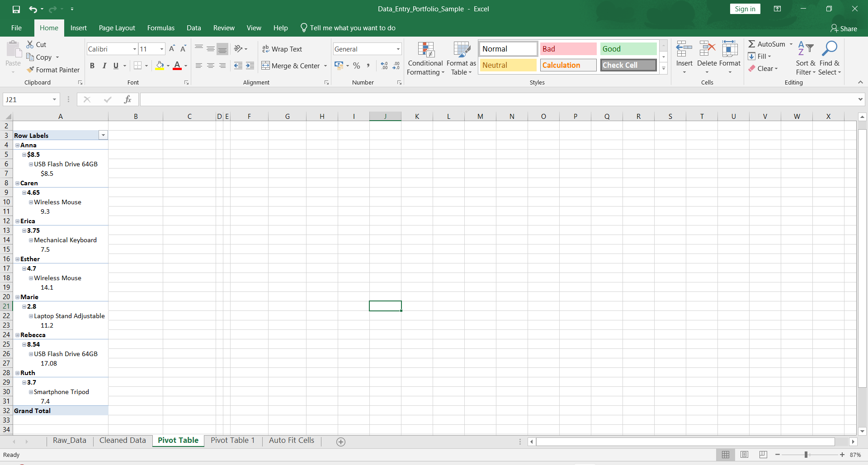The image size is (868, 465).
Task: Apply the Bad cell style
Action: click(568, 49)
